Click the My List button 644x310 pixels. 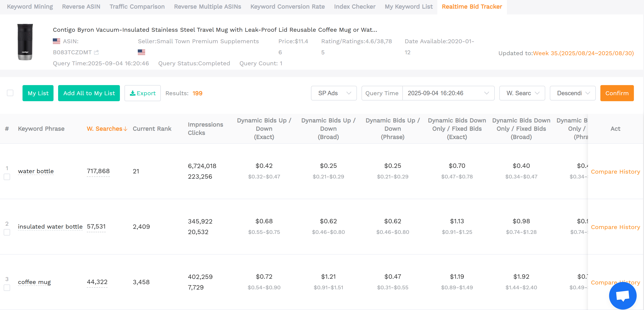pos(38,93)
